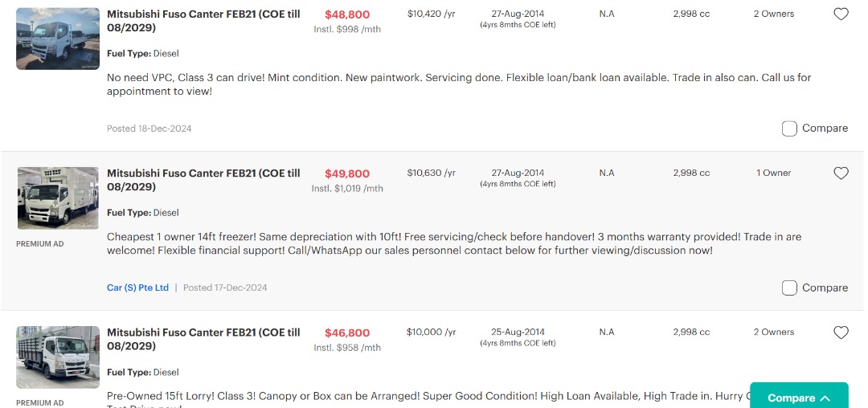Tick Compare checkbox for listing posted 17-Dec-2024
Image resolution: width=868 pixels, height=408 pixels.
click(789, 288)
